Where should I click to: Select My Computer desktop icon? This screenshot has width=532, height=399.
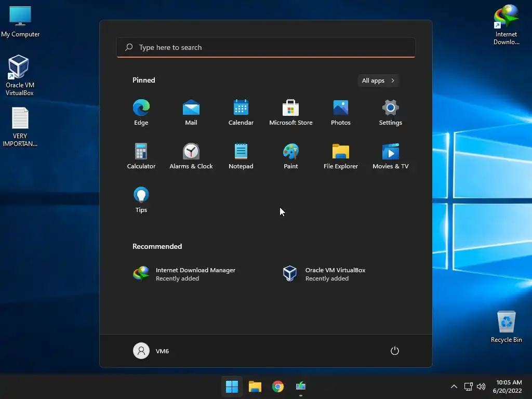point(20,22)
